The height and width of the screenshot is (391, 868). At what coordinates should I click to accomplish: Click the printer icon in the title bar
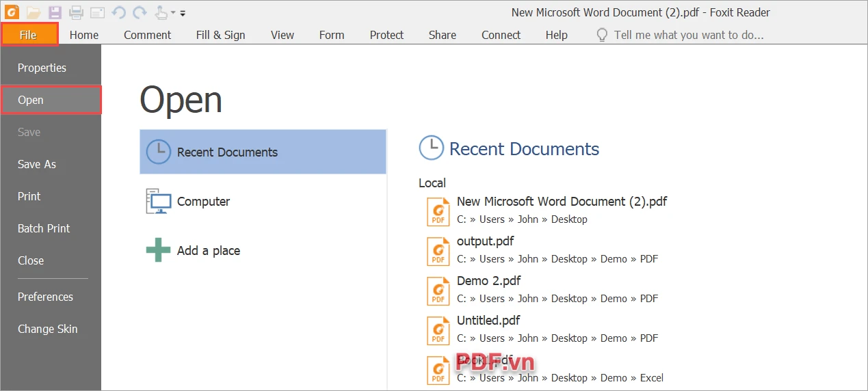[x=76, y=12]
